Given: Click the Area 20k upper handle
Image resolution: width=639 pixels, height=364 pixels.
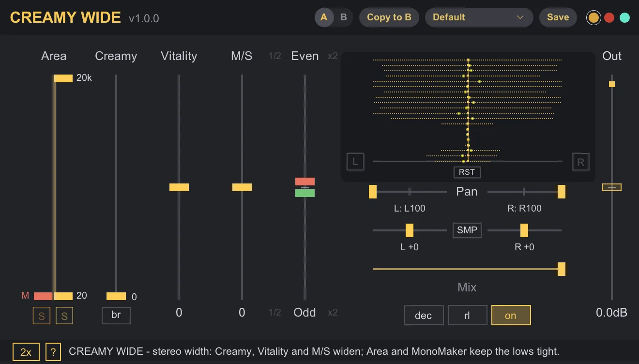Looking at the screenshot, I should tap(63, 78).
